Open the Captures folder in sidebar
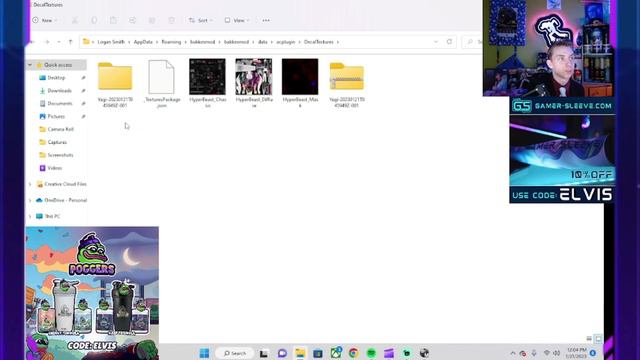The width and height of the screenshot is (640, 360). (x=57, y=142)
